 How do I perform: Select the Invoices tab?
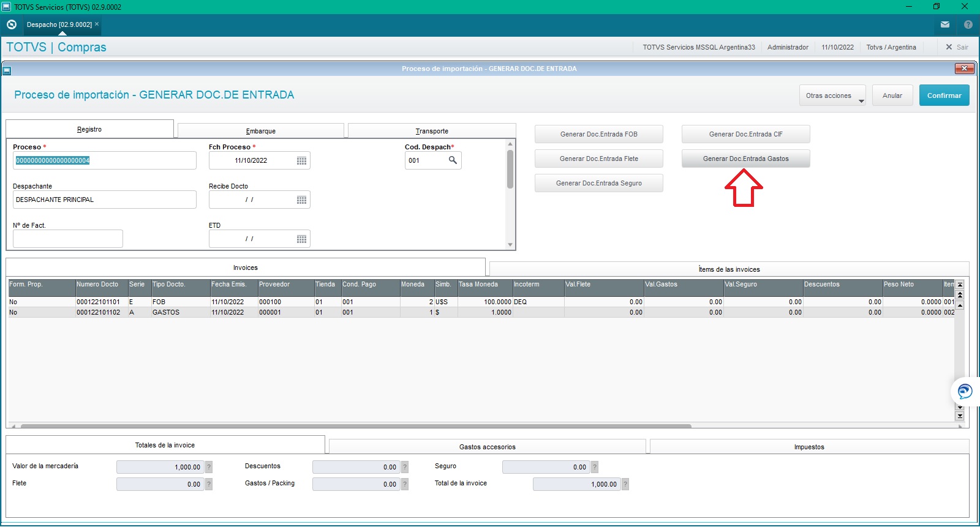[245, 267]
